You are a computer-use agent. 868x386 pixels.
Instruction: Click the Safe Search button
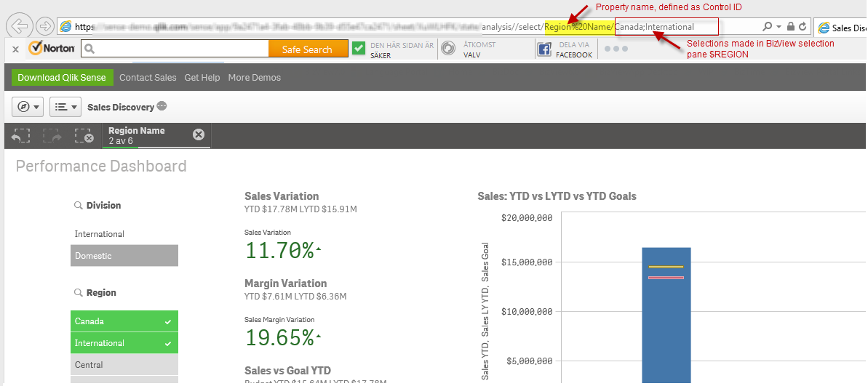308,49
